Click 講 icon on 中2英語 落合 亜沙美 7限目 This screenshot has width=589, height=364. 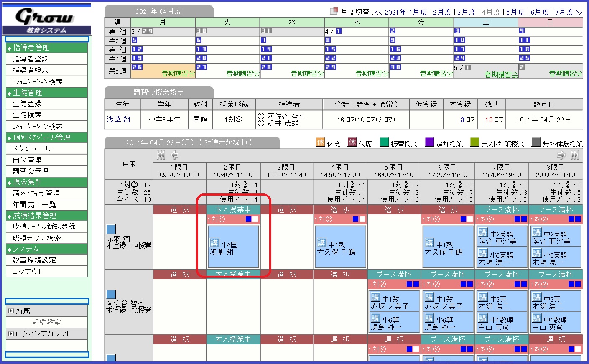click(x=483, y=232)
